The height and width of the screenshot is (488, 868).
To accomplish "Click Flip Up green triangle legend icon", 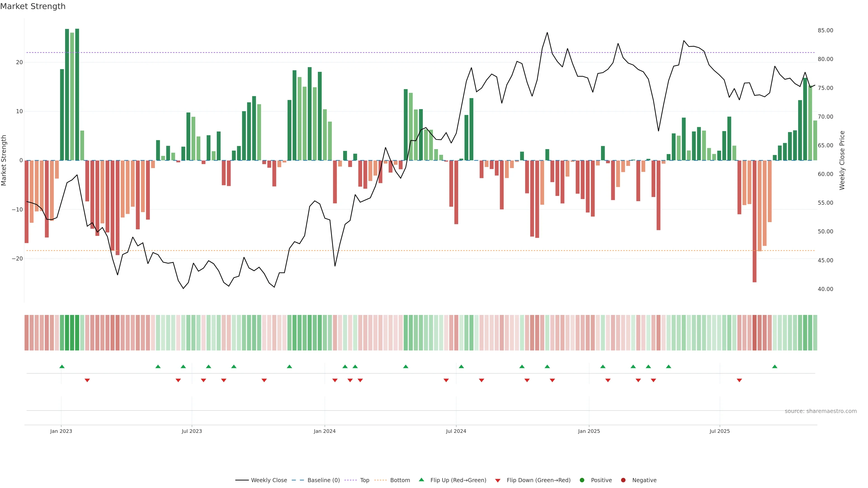I will [421, 480].
